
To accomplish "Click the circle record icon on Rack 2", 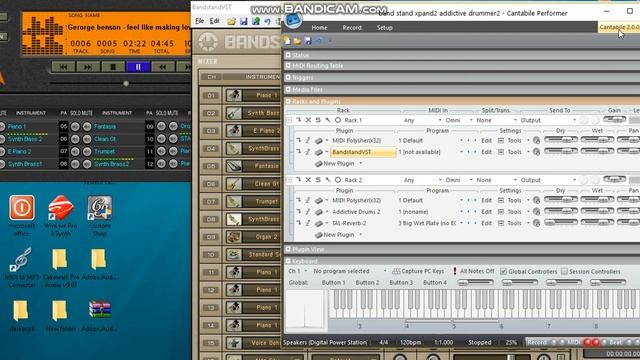I will coord(338,180).
